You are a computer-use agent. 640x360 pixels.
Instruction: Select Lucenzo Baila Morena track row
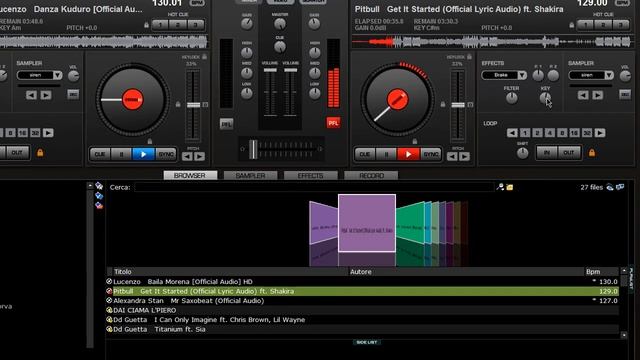point(362,282)
